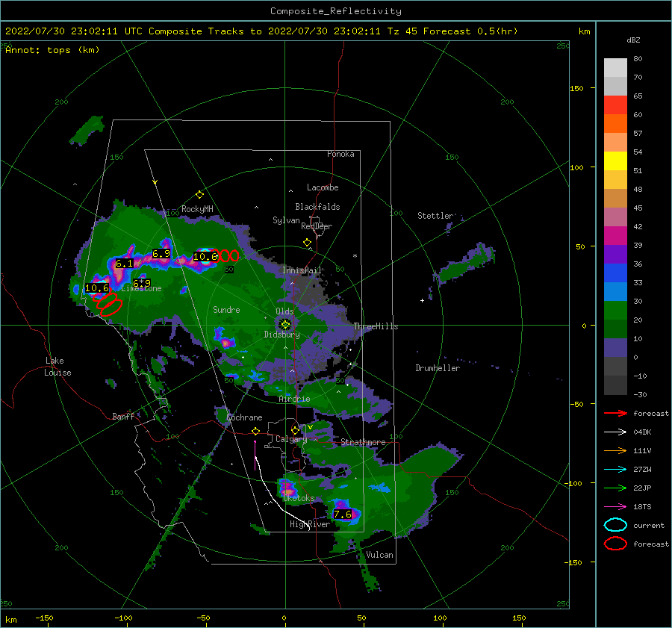Viewport: 672px width, 628px height.
Task: Click the Annot: tops (km) annotation text
Action: point(52,50)
